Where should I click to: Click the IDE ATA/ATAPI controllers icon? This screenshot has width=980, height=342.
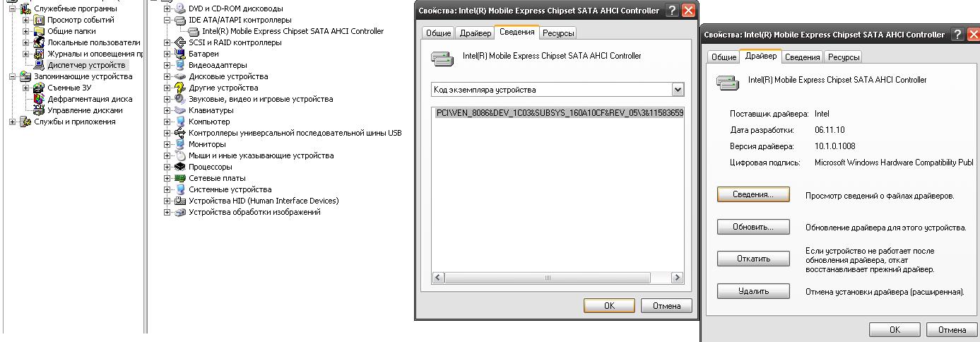pyautogui.click(x=180, y=20)
